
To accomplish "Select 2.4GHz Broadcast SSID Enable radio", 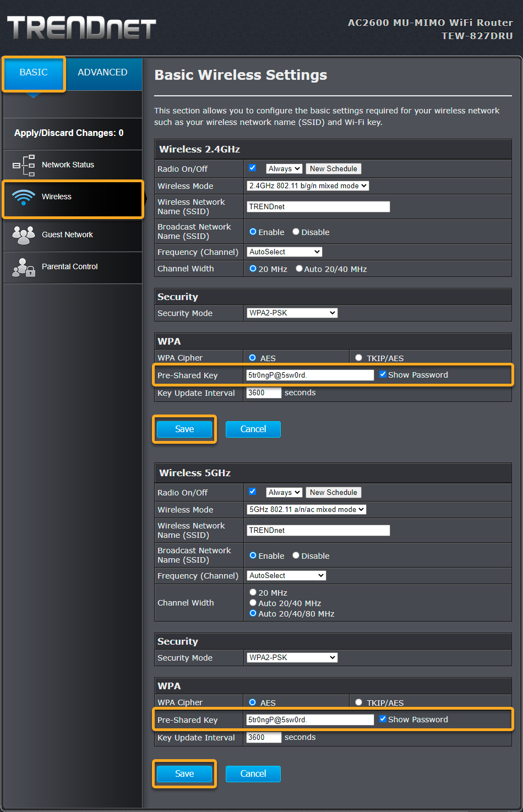I will point(253,232).
